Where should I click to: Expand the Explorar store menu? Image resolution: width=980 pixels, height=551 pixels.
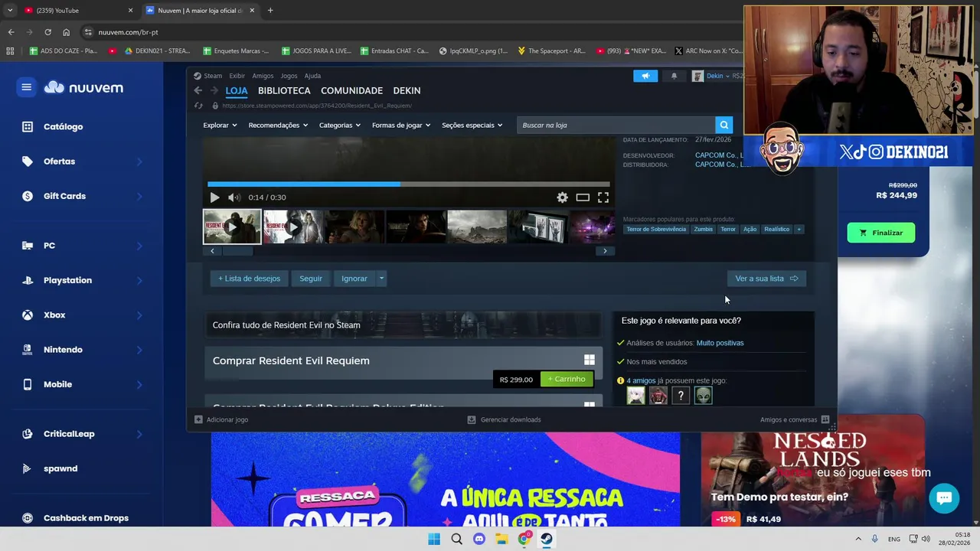220,125
